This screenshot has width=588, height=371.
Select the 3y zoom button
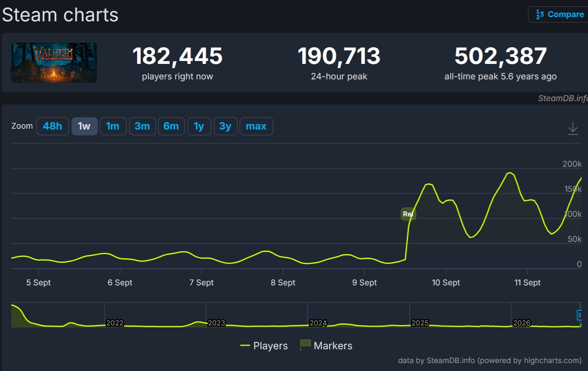pos(225,126)
